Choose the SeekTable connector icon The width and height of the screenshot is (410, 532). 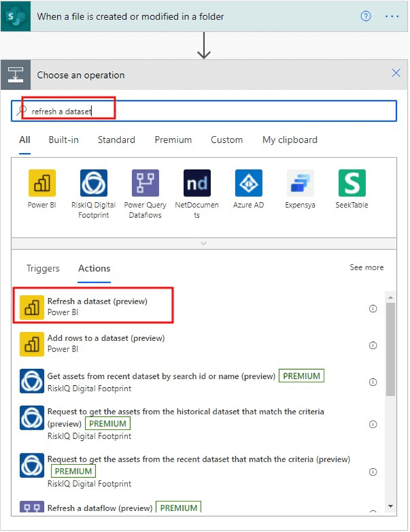(352, 183)
